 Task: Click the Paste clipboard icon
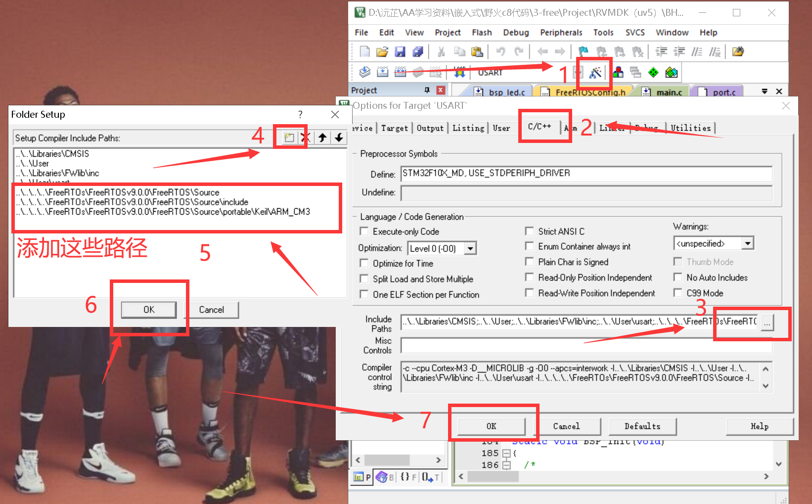[x=477, y=51]
